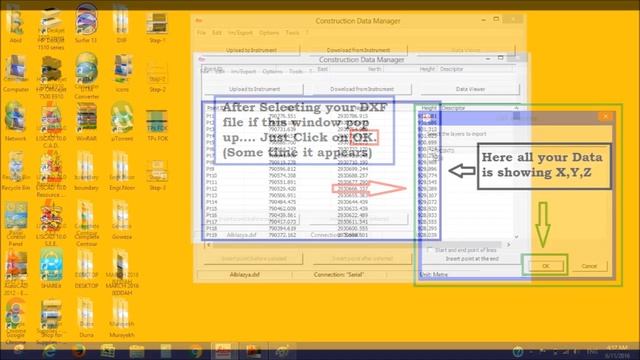640x360 pixels.
Task: Open the Recycle Bin icon
Action: (16, 171)
